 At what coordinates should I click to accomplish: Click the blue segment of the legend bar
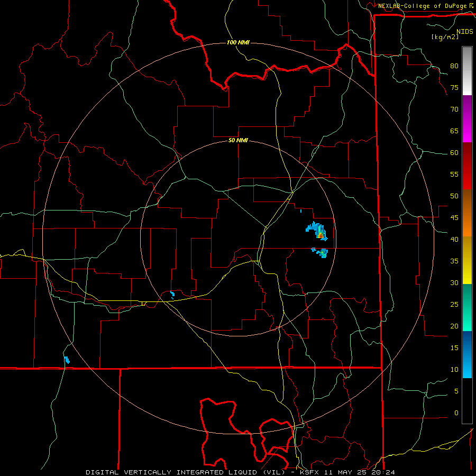pyautogui.click(x=467, y=354)
